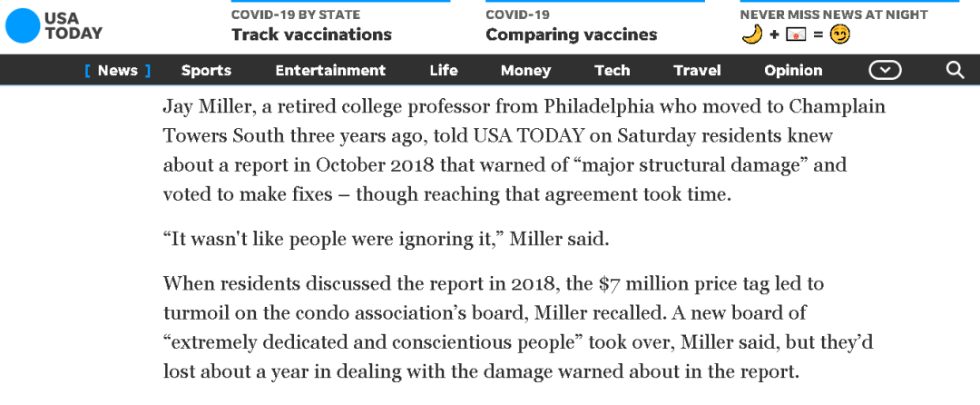Viewport: 980px width, 405px height.
Task: Click the COVID-19 BY STATE label
Action: [295, 15]
